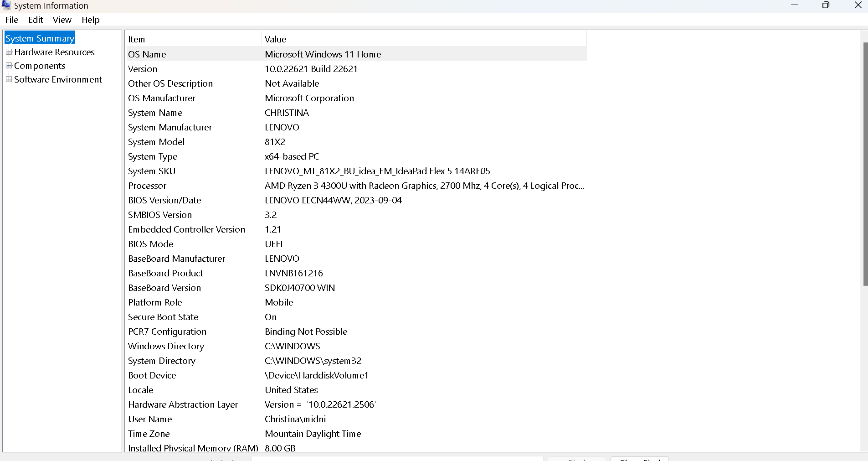Select the System SKU row
Viewport: 868px width, 461px height.
[356, 171]
